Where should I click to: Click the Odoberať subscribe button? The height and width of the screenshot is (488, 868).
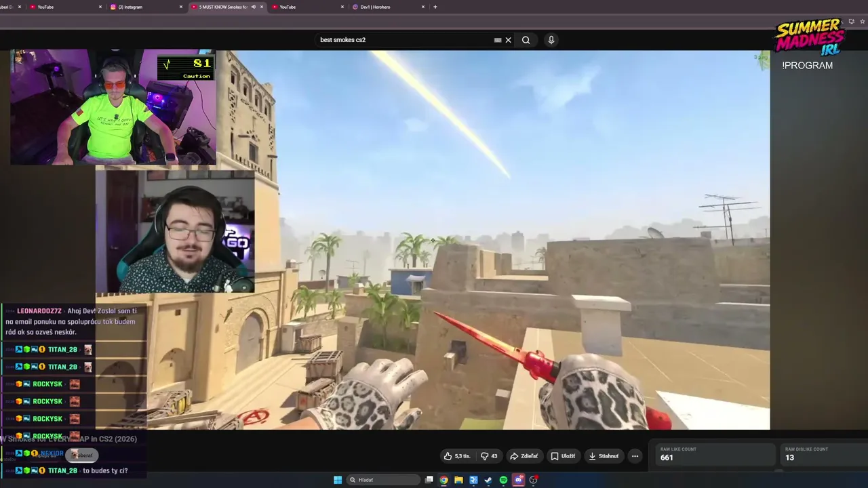[82, 455]
